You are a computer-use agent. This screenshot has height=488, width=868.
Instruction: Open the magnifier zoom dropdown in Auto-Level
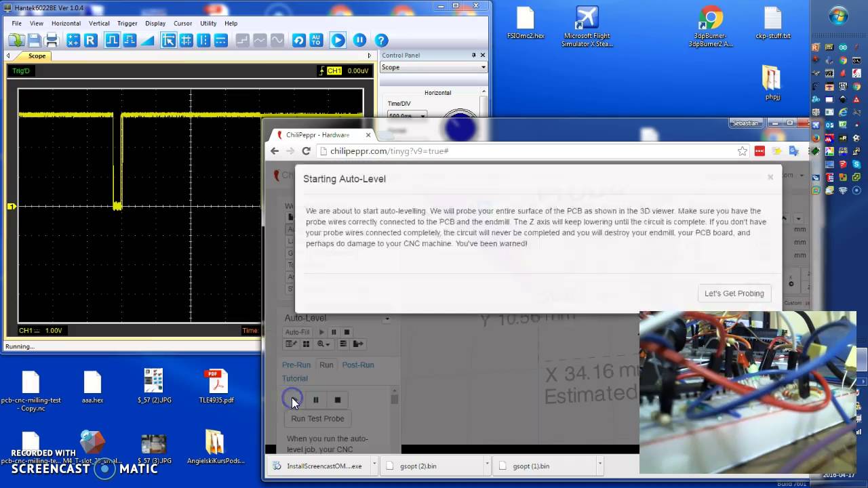323,344
